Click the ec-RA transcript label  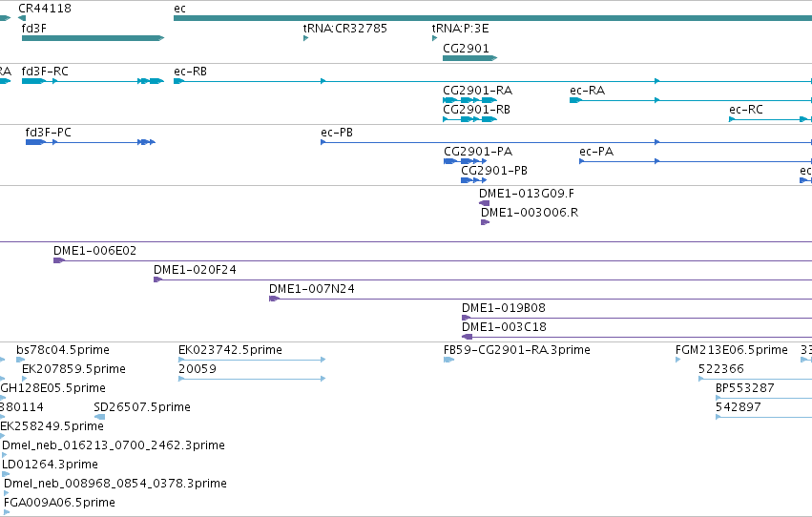pyautogui.click(x=587, y=91)
